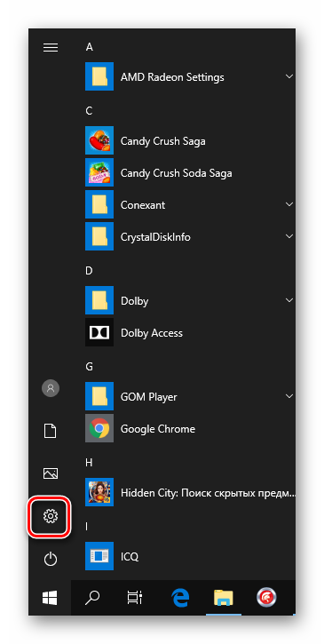This screenshot has width=324, height=644.
Task: Click the Candy Crush Soda Saga icon
Action: 99,173
